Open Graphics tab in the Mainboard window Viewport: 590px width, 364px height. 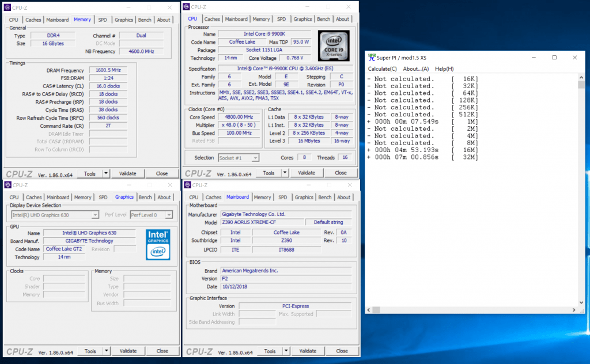(304, 198)
